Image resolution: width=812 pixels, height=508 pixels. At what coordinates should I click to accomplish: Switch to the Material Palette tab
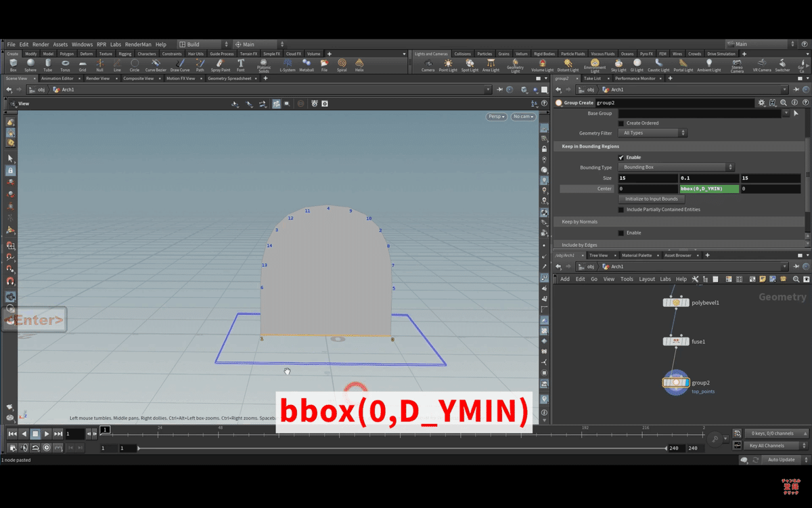point(637,255)
